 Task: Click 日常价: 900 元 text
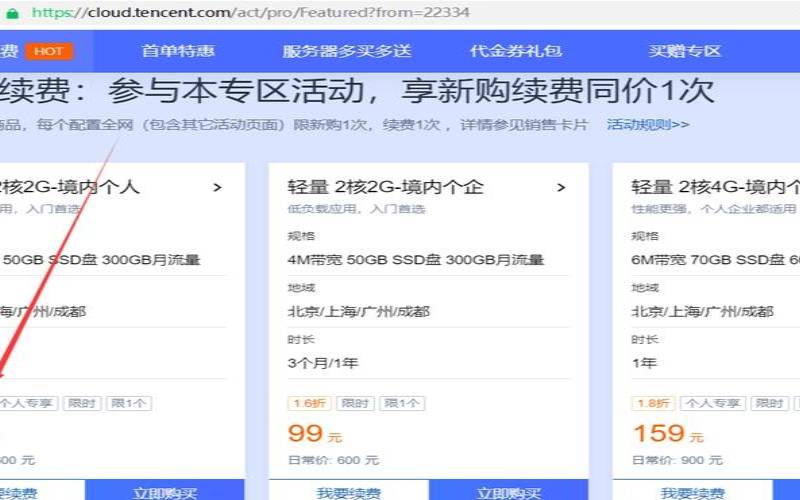click(677, 460)
